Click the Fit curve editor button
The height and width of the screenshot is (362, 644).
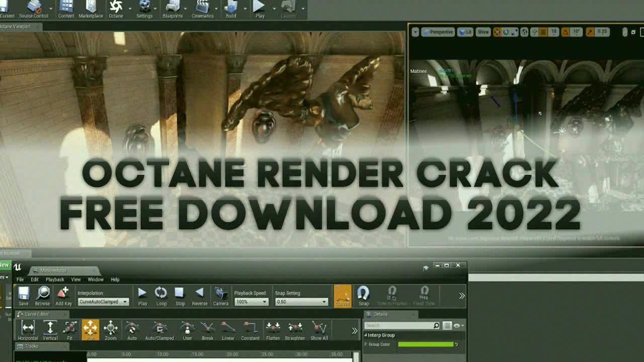[70, 330]
